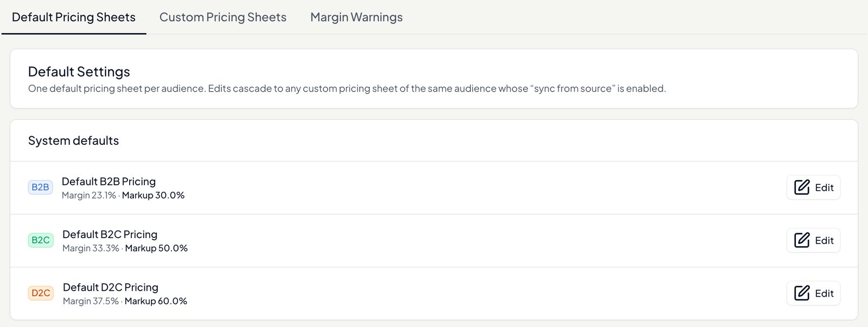Viewport: 868px width, 327px height.
Task: Open the Custom Pricing Sheets tab
Action: (x=223, y=17)
